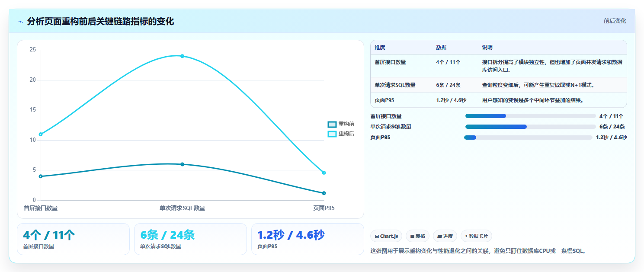Click the 单次请求SQL数量 x-axis label
This screenshot has width=644, height=272.
(x=182, y=208)
